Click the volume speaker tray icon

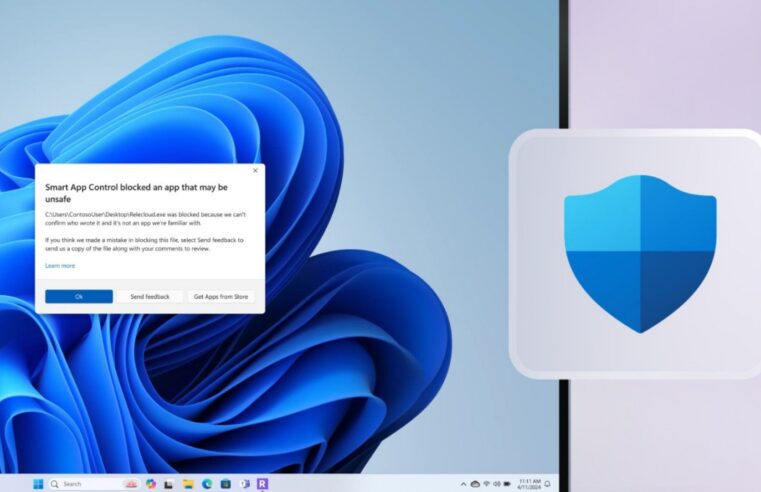496,484
